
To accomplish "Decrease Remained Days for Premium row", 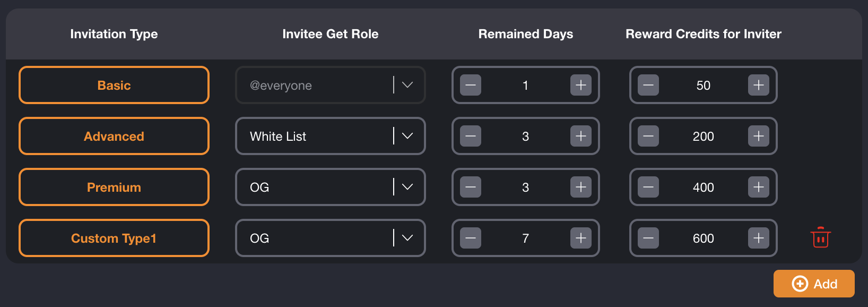I will [471, 187].
